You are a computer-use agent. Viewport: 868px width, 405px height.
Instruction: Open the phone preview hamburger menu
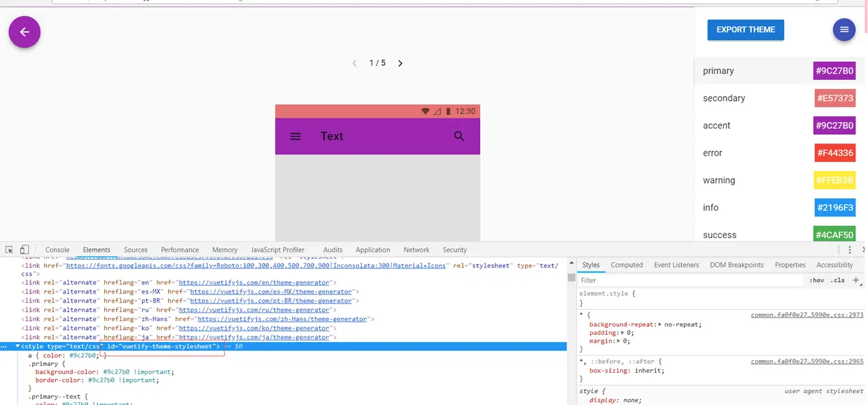point(295,137)
